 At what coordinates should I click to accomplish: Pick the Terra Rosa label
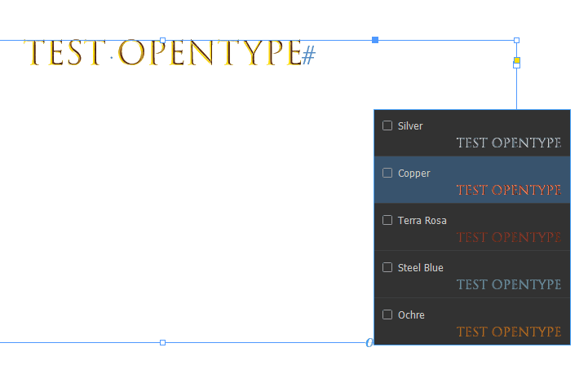click(422, 220)
